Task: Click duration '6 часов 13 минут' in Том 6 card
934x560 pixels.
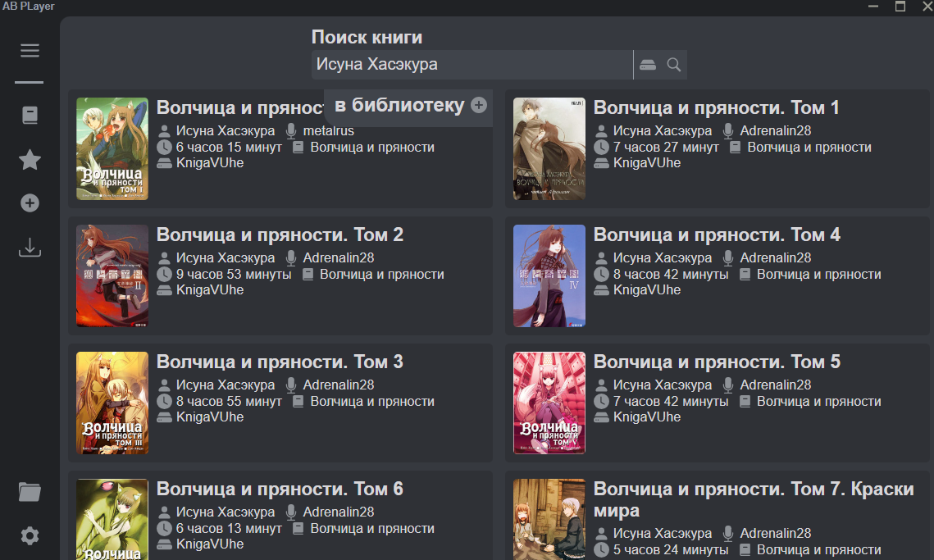Action: pyautogui.click(x=229, y=528)
